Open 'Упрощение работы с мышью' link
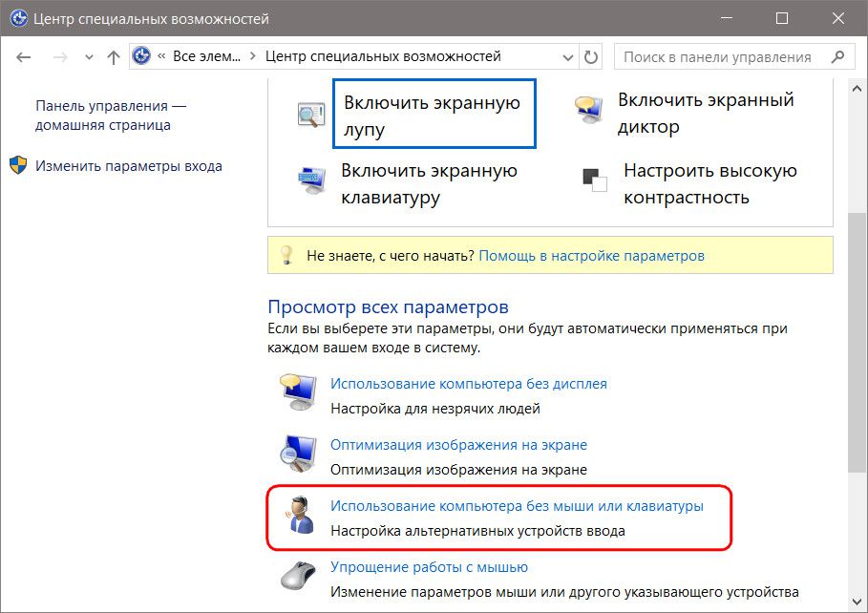The width and height of the screenshot is (868, 613). pos(429,567)
